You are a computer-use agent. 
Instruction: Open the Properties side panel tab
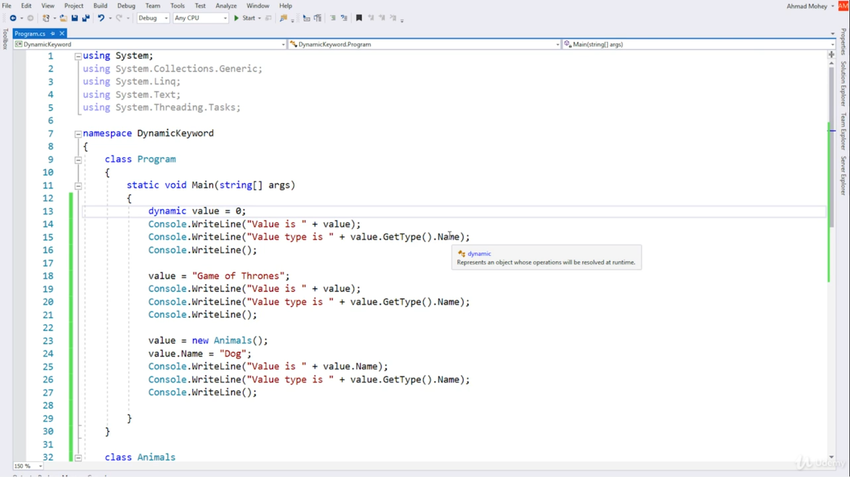click(843, 42)
